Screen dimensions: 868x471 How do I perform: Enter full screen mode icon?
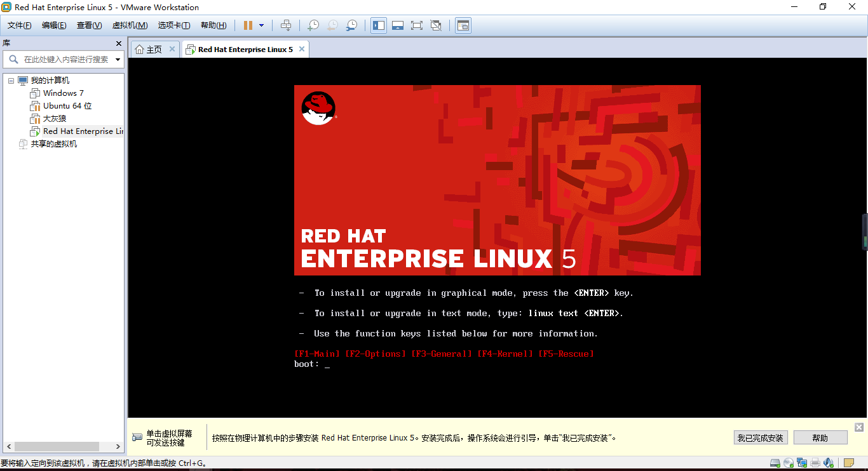(x=417, y=25)
